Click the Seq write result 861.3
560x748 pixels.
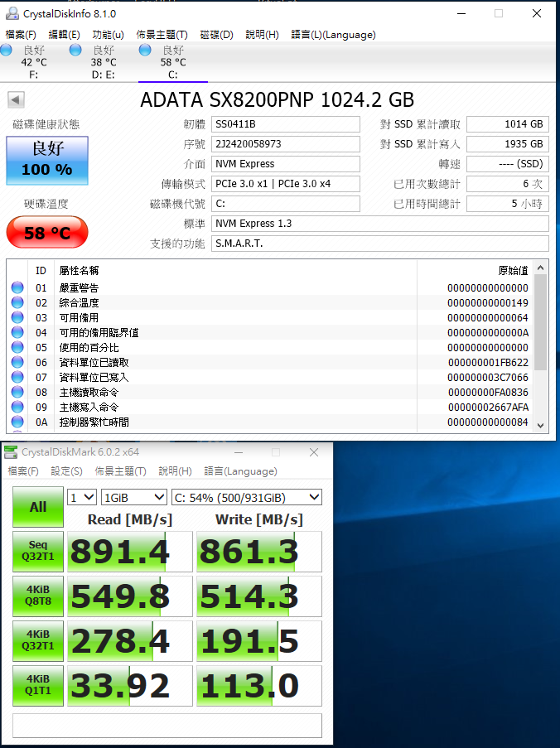[259, 552]
